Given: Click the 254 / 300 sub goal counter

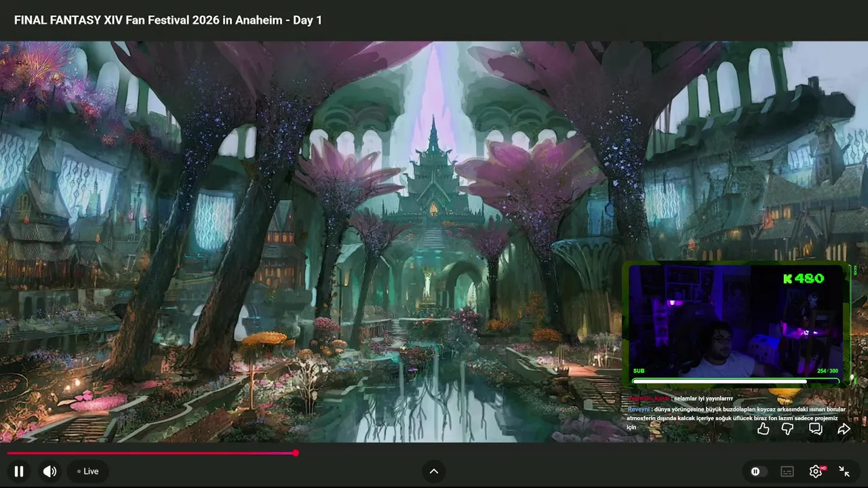Looking at the screenshot, I should [827, 371].
